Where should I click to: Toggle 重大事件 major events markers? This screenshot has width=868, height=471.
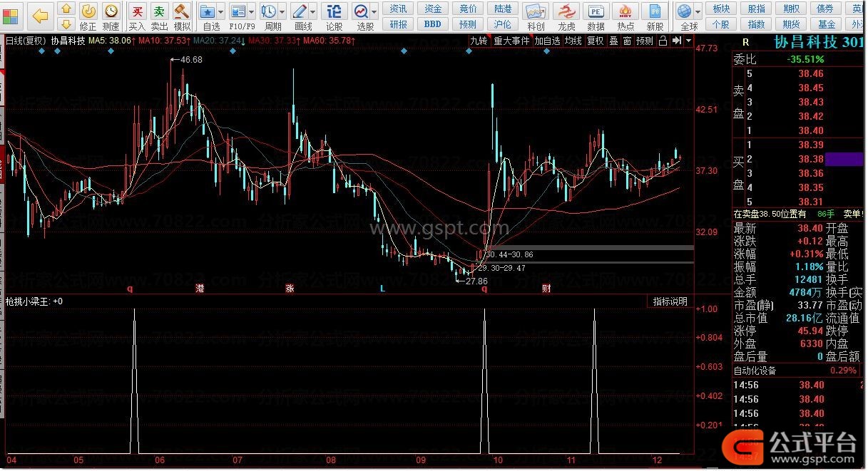click(x=511, y=41)
